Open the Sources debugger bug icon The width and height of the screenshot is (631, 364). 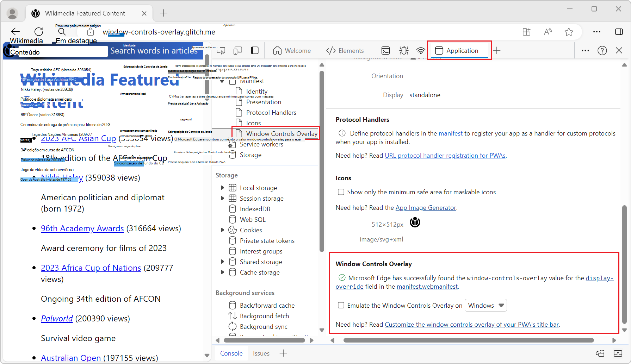(x=404, y=51)
